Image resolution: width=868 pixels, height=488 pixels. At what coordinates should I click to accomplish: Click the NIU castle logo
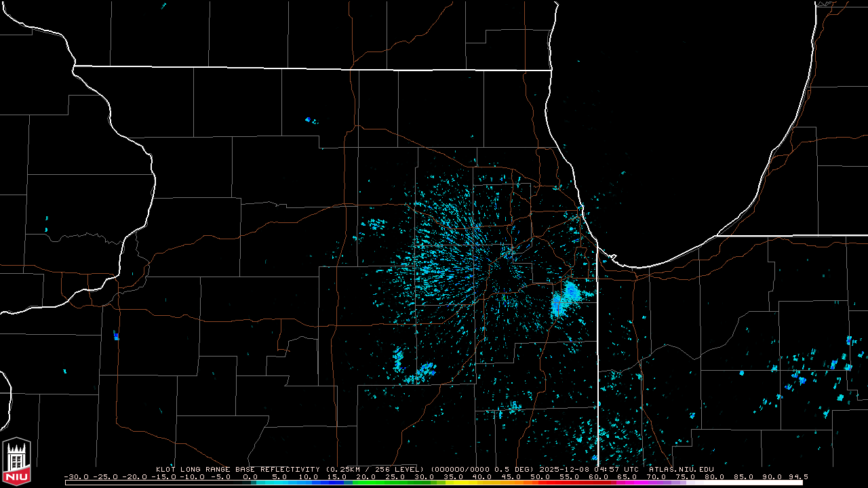16,462
